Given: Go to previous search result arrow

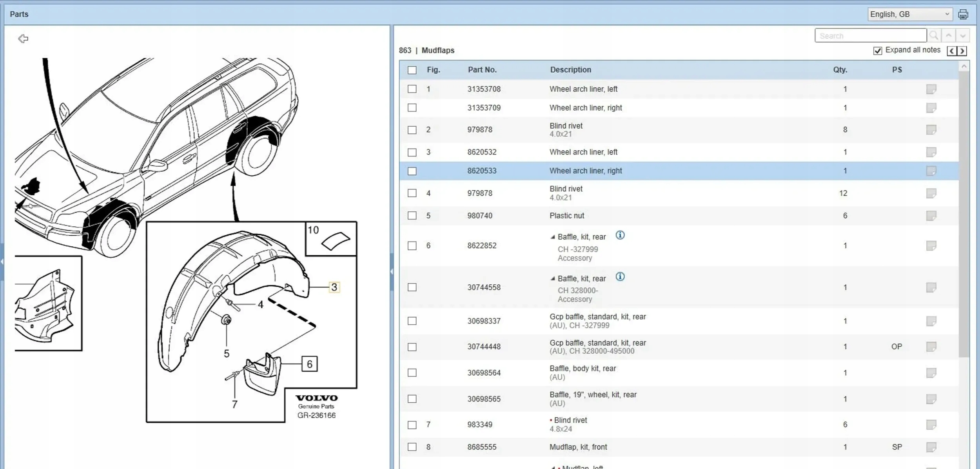Looking at the screenshot, I should click(x=948, y=36).
